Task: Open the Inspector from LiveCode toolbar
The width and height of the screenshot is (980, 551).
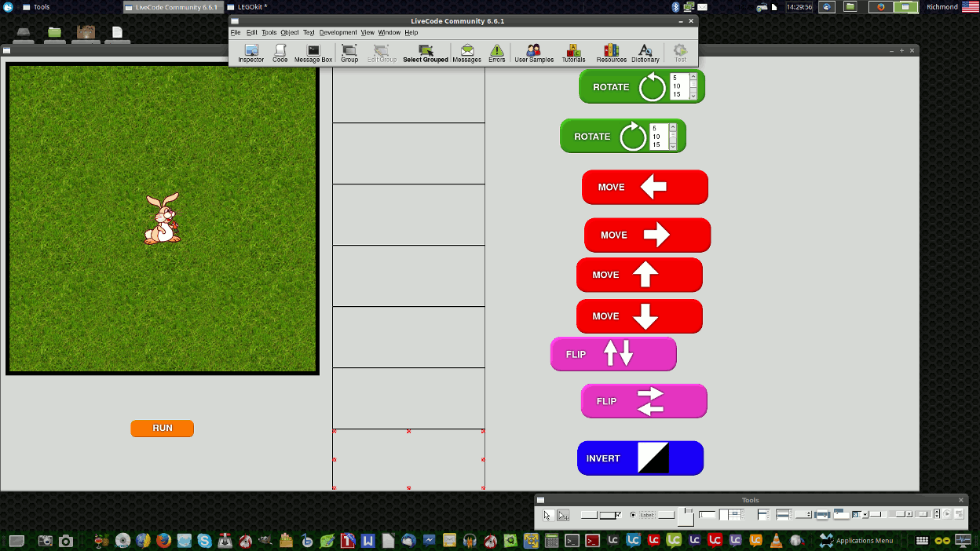Action: (251, 53)
